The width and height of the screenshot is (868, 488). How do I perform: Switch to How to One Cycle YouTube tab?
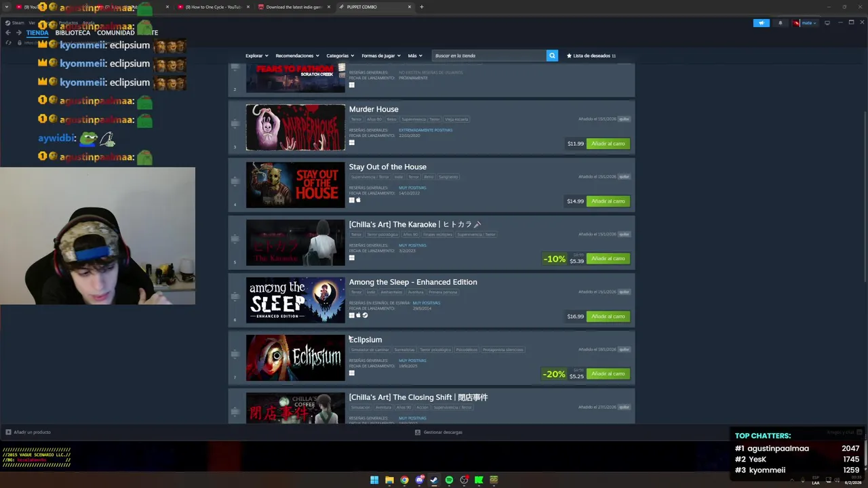(x=213, y=7)
